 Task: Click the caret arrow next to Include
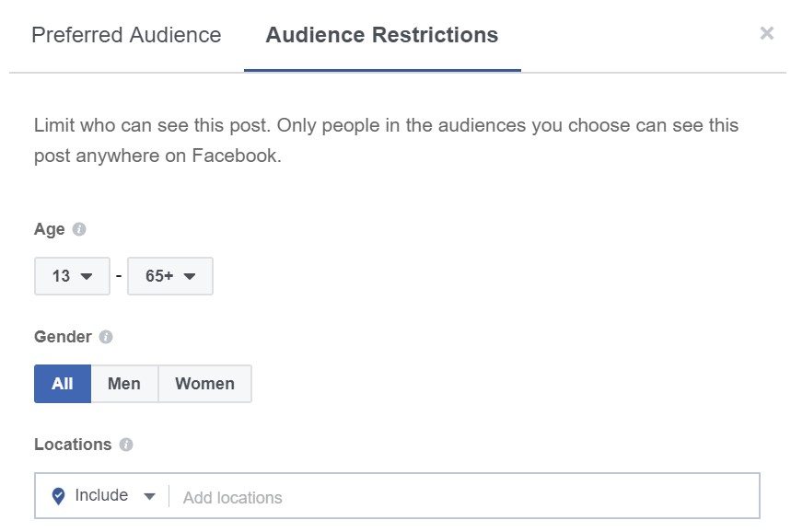(149, 497)
